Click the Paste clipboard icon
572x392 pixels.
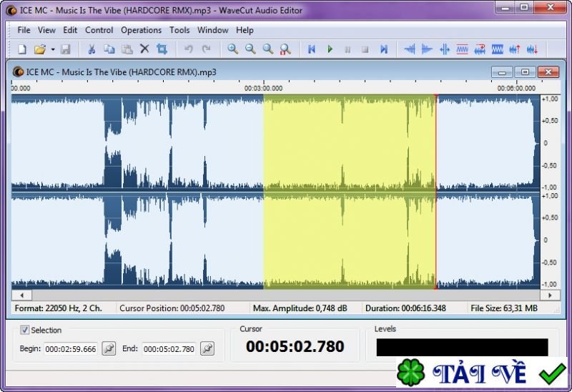tap(127, 49)
